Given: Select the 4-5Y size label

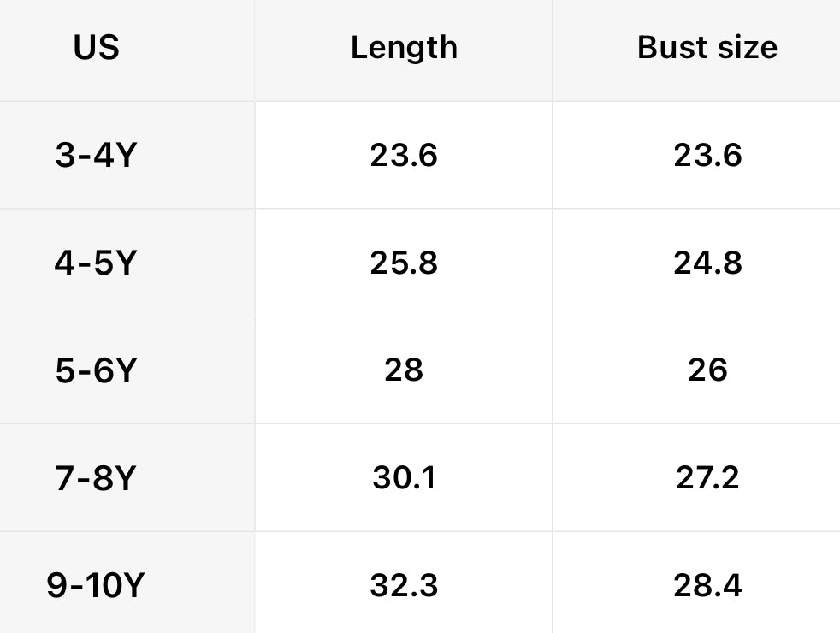Looking at the screenshot, I should pyautogui.click(x=95, y=263).
